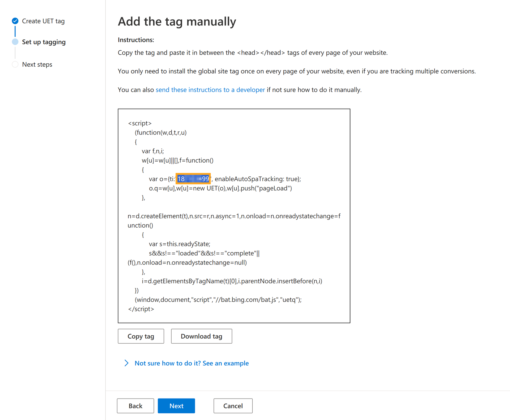Click the Create UET tag checkmark icon

pyautogui.click(x=15, y=21)
